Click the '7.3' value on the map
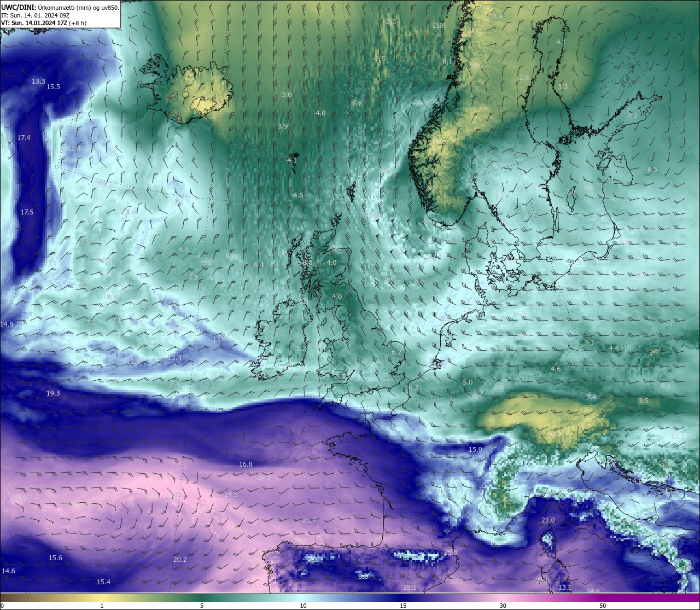Screen dimensions: 700x610 (632, 115)
